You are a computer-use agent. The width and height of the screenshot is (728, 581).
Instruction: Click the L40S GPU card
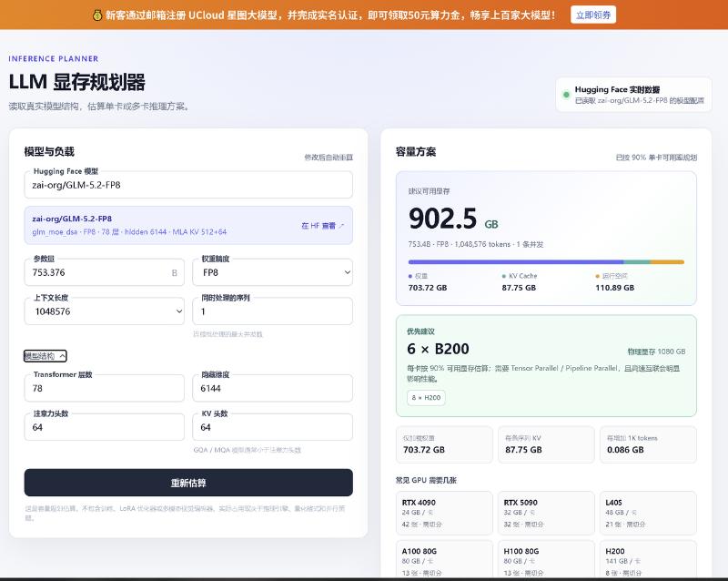[x=648, y=513]
